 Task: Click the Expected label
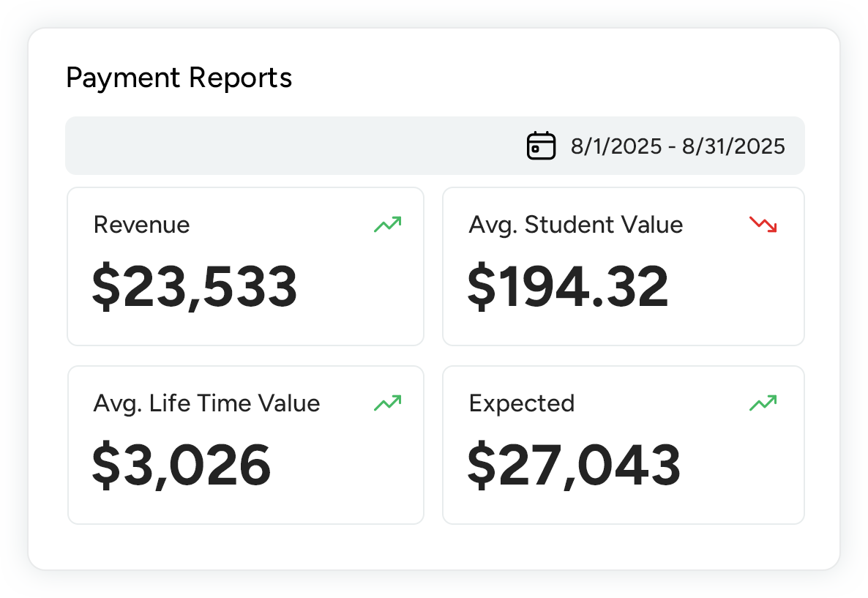522,403
